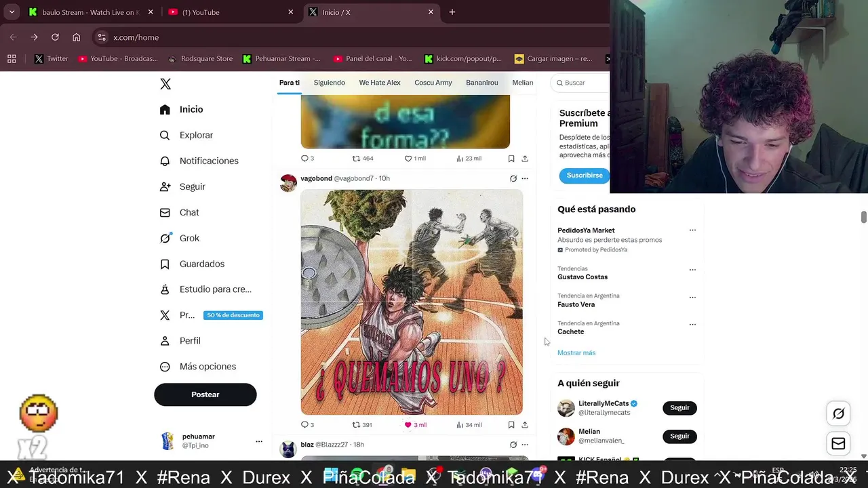Select the Para ti tab
868x488 pixels.
click(x=290, y=83)
